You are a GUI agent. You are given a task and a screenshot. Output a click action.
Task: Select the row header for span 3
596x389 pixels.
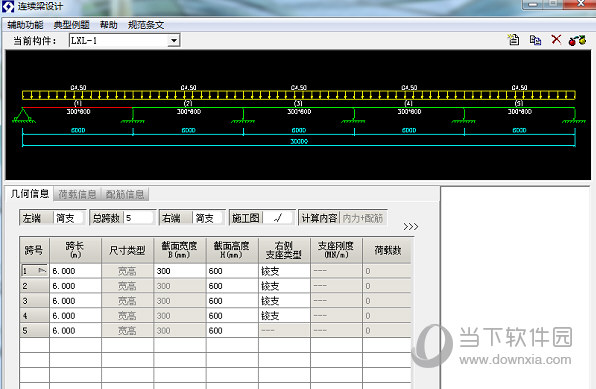[34, 301]
